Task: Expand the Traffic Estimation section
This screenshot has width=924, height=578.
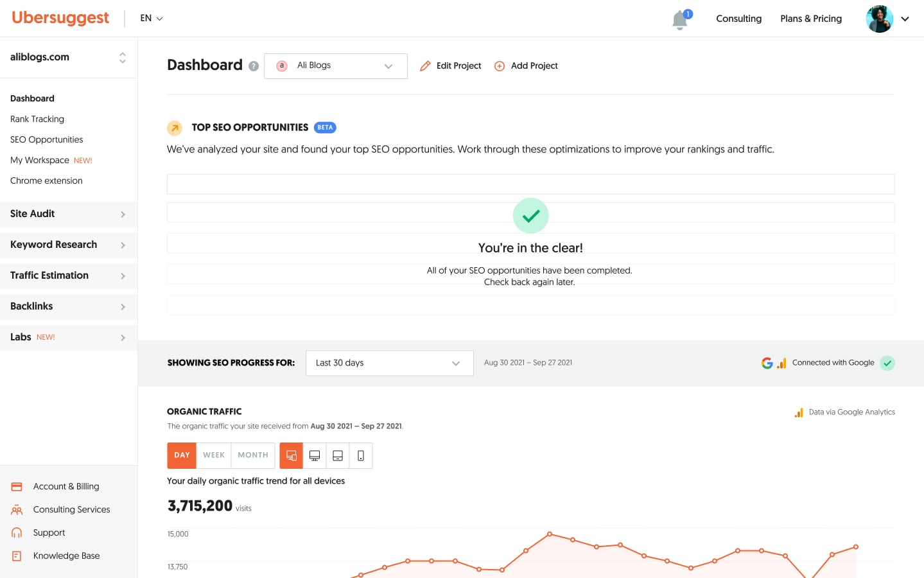Action: [x=69, y=276]
